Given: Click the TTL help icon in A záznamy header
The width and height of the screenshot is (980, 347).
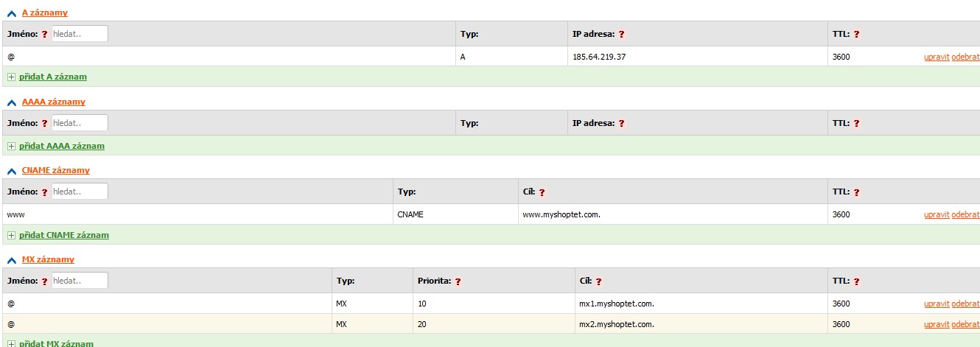Looking at the screenshot, I should tap(857, 34).
